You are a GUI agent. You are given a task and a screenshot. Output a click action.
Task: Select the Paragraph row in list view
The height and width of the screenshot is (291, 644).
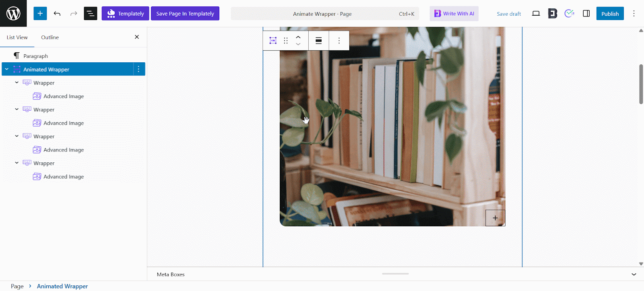click(x=74, y=56)
